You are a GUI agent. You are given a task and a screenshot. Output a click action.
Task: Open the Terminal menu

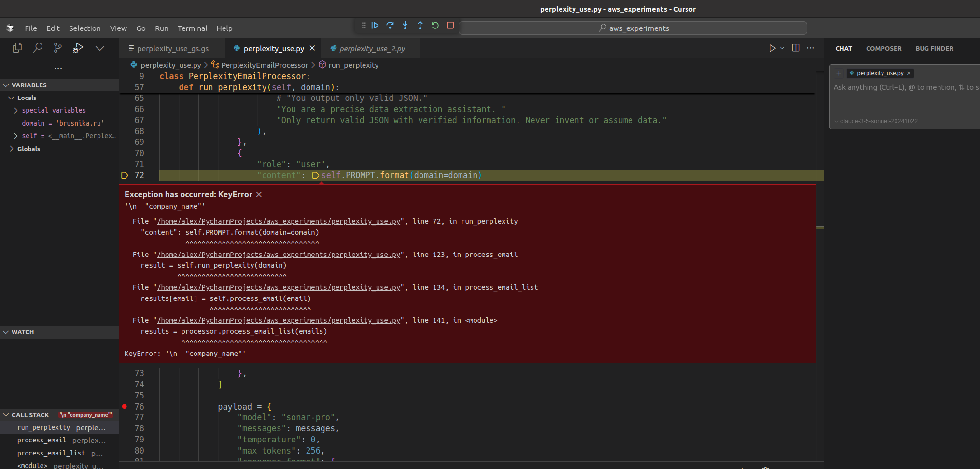[x=192, y=28]
